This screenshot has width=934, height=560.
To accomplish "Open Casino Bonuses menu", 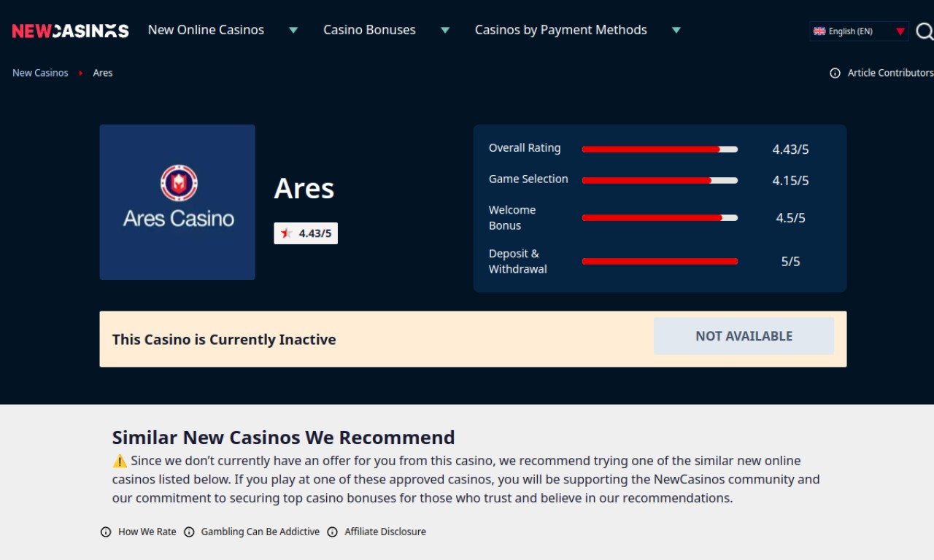I will click(369, 30).
